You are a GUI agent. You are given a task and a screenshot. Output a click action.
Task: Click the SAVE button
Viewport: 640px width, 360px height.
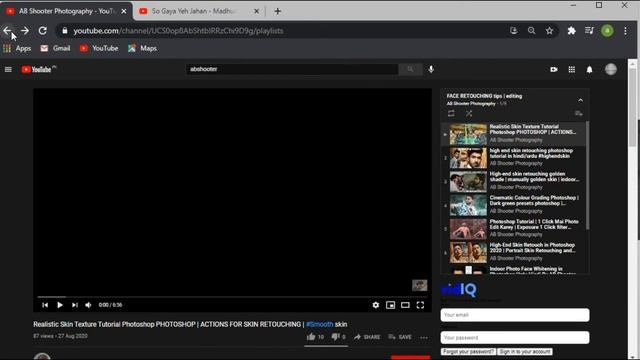[400, 337]
